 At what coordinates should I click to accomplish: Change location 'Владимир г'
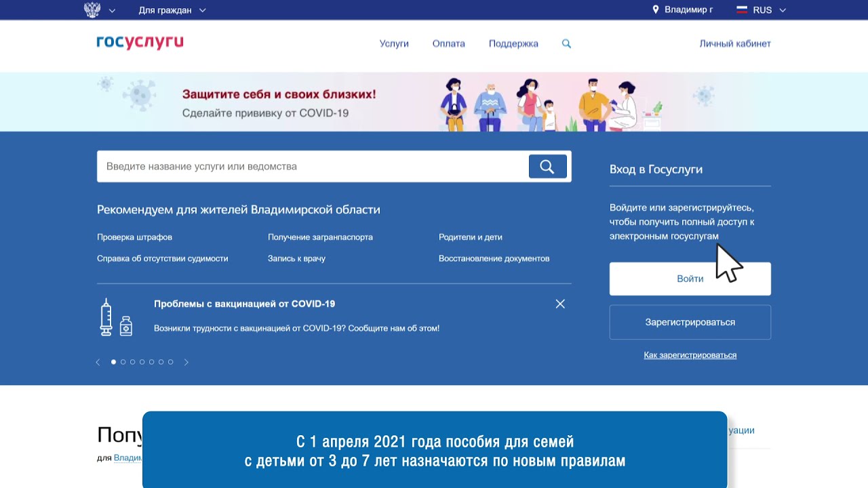point(688,10)
